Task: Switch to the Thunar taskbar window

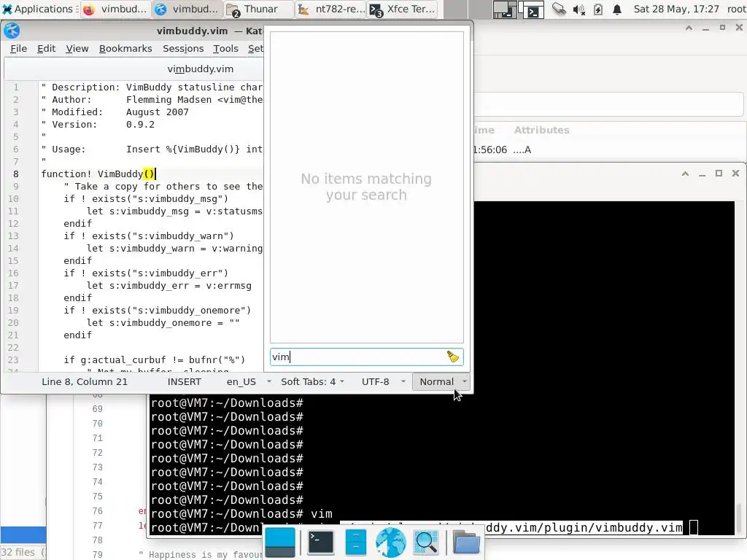Action: (259, 9)
